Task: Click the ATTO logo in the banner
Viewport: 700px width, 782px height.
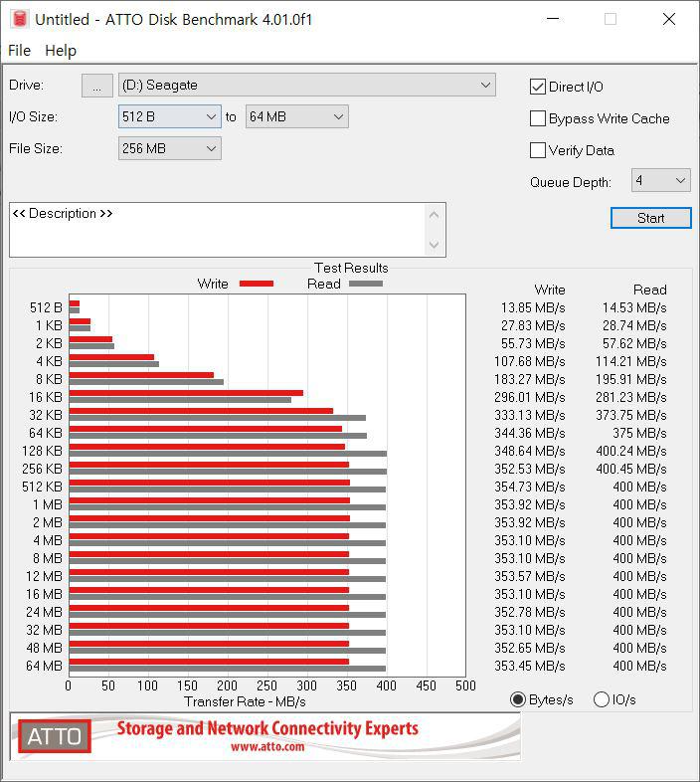Action: click(55, 736)
